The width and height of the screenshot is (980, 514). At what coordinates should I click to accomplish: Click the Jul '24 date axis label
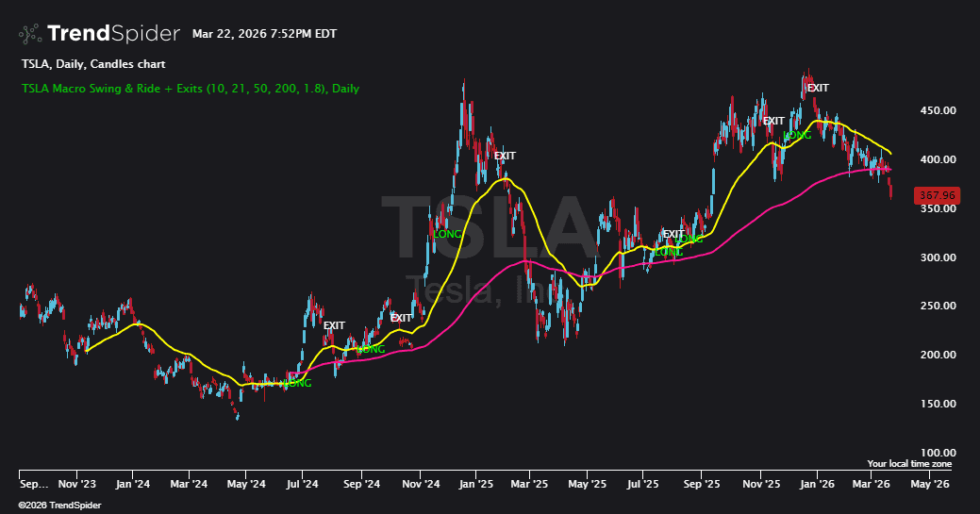[303, 484]
